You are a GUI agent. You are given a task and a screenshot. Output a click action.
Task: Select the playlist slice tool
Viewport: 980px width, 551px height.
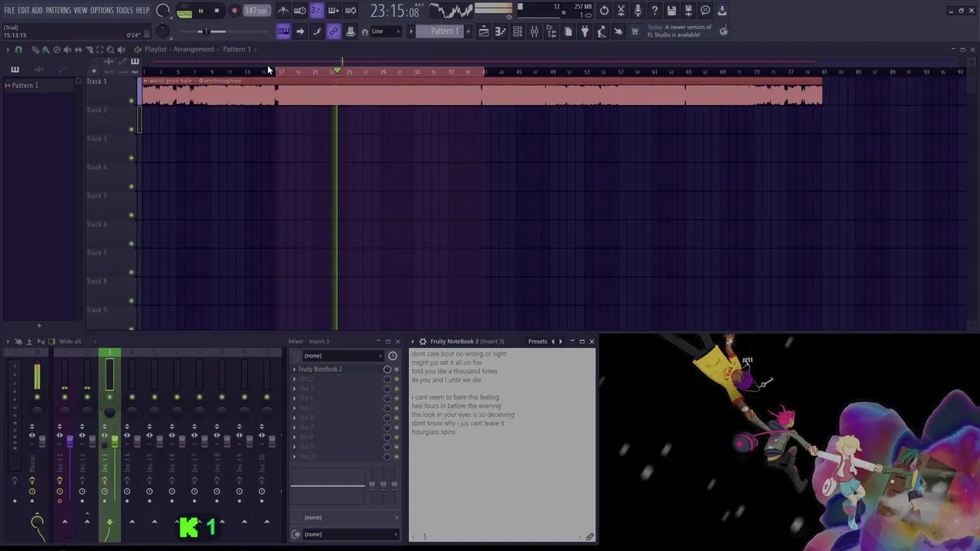88,50
